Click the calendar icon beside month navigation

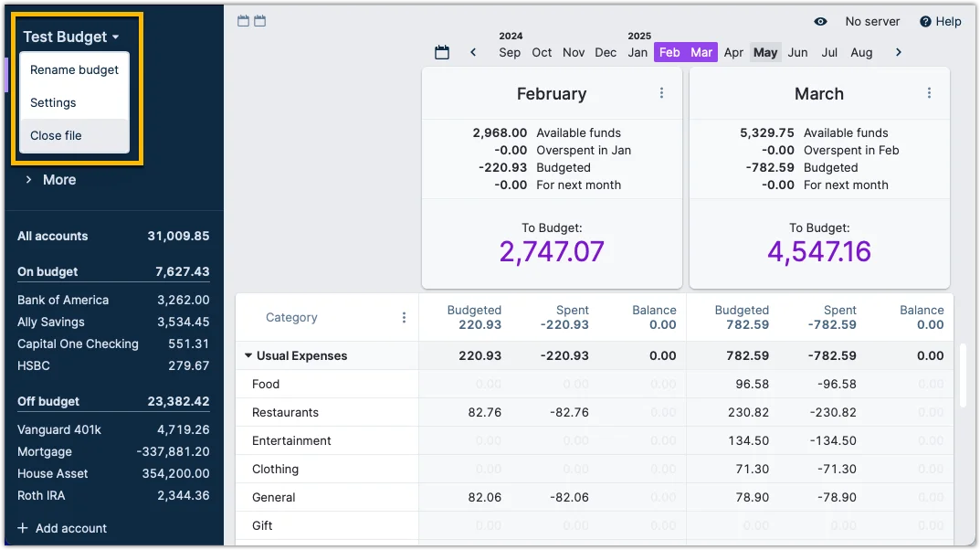tap(442, 53)
